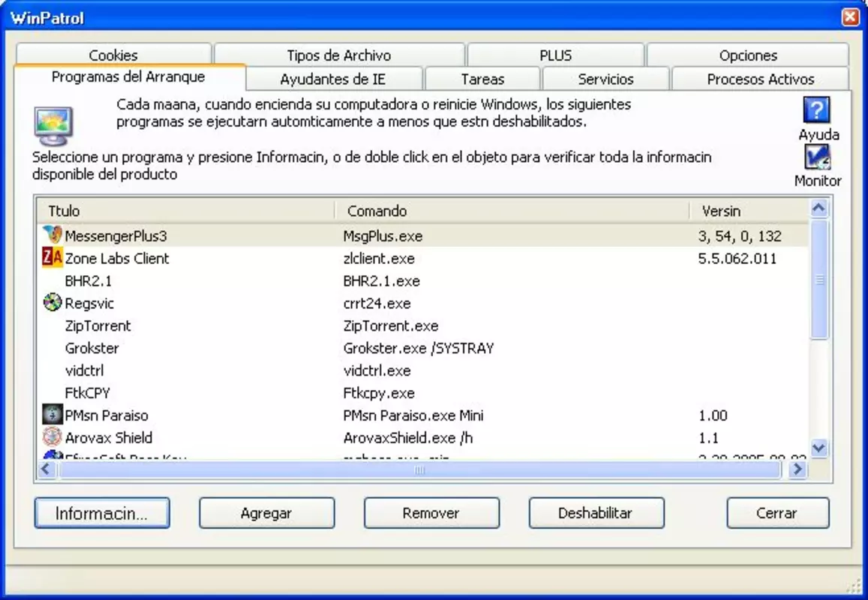The width and height of the screenshot is (868, 600).
Task: Close the WinPatrol window
Action: pyautogui.click(x=850, y=17)
